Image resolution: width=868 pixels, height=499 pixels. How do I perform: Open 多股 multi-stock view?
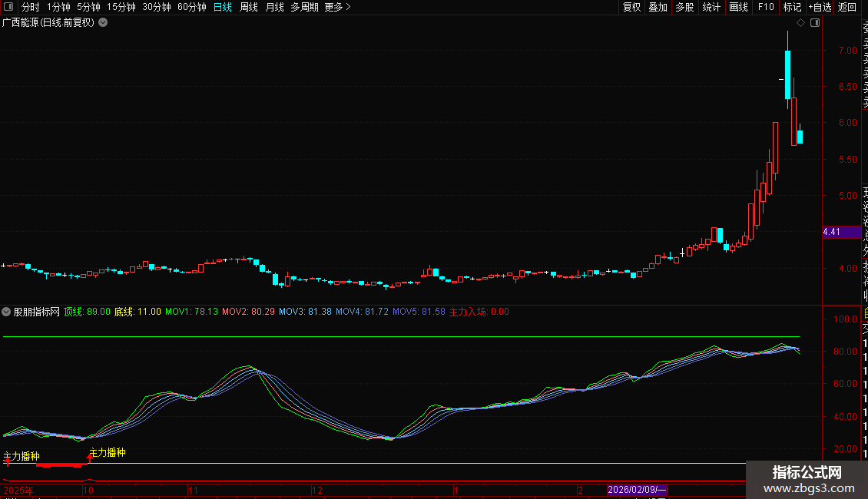click(684, 7)
